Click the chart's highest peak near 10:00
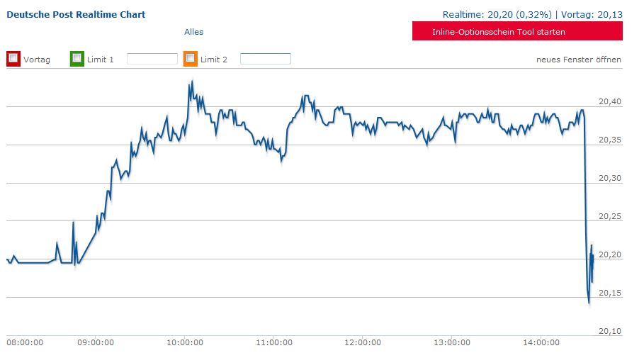644x353 pixels. point(191,82)
